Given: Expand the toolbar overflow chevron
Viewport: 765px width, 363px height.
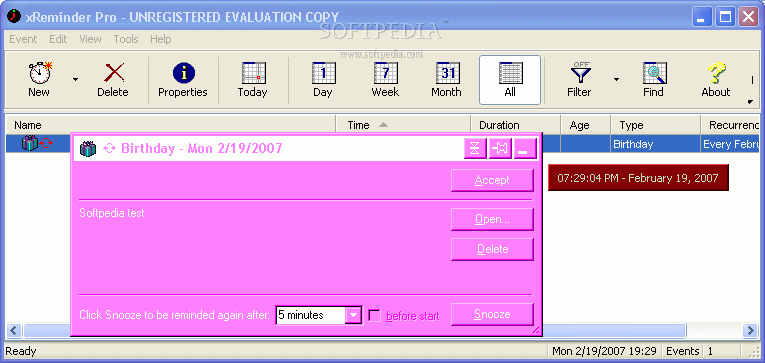Looking at the screenshot, I should point(750,101).
